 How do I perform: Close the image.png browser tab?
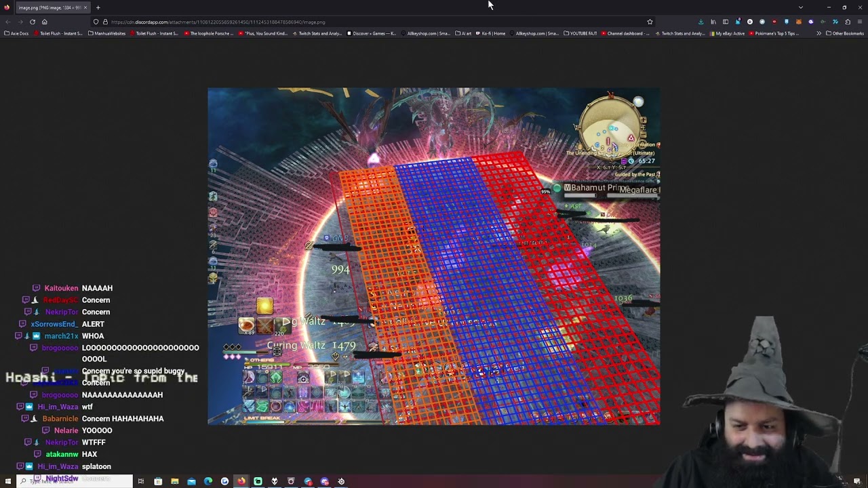(x=85, y=7)
